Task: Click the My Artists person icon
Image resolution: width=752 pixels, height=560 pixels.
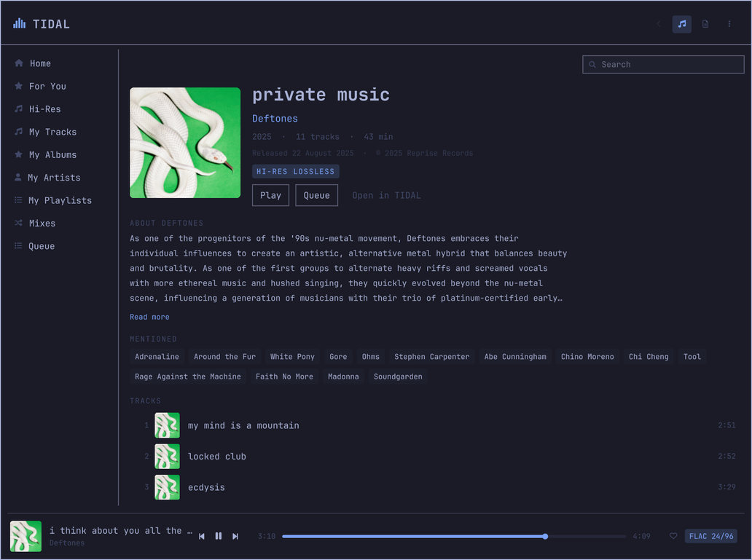Action: 18,178
